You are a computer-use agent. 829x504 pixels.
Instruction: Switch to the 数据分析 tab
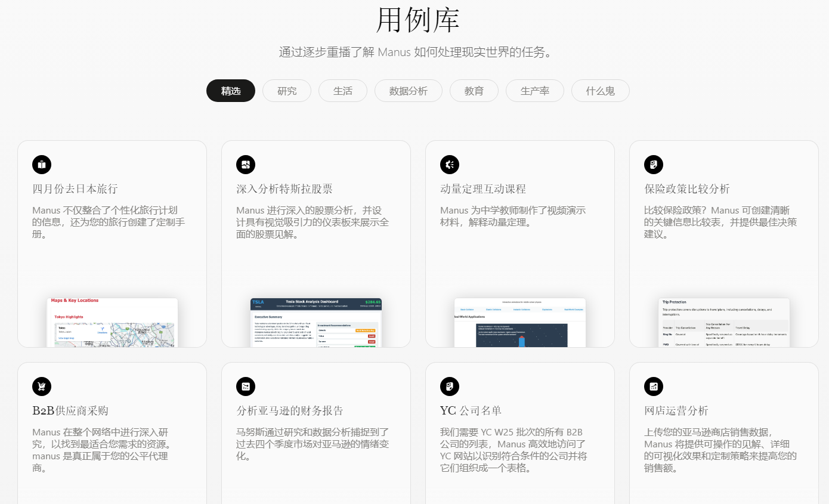pos(409,91)
